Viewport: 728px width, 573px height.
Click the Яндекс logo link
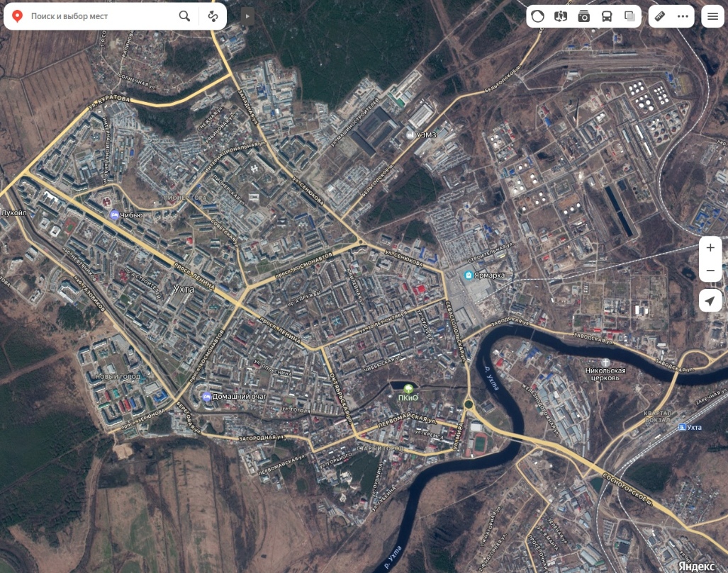tap(696, 566)
